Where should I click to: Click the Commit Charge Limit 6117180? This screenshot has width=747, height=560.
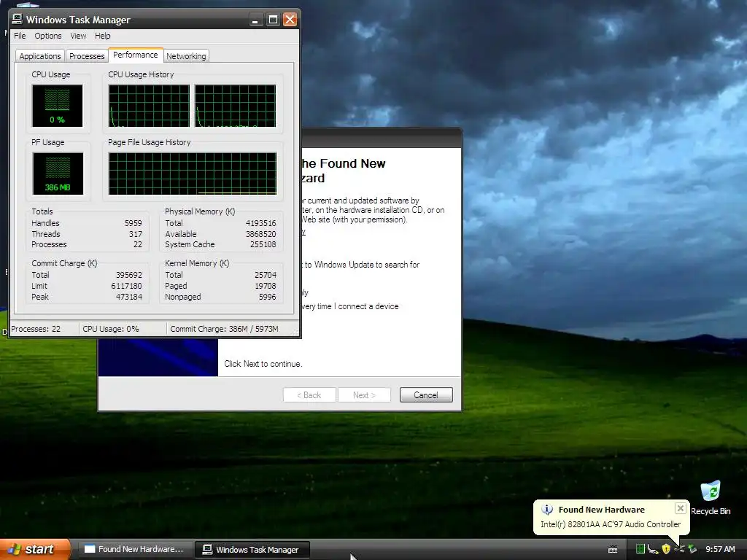tap(126, 286)
